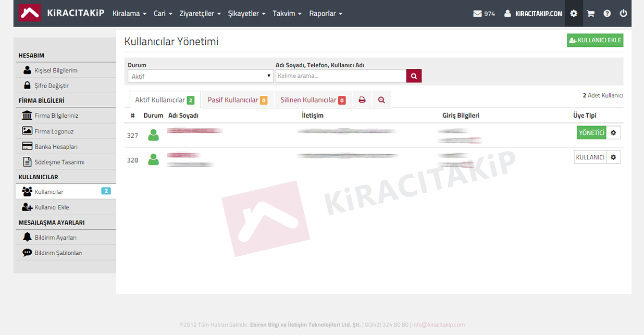This screenshot has width=644, height=335.
Task: Open the Durum dropdown showing Aktif
Action: [x=201, y=76]
